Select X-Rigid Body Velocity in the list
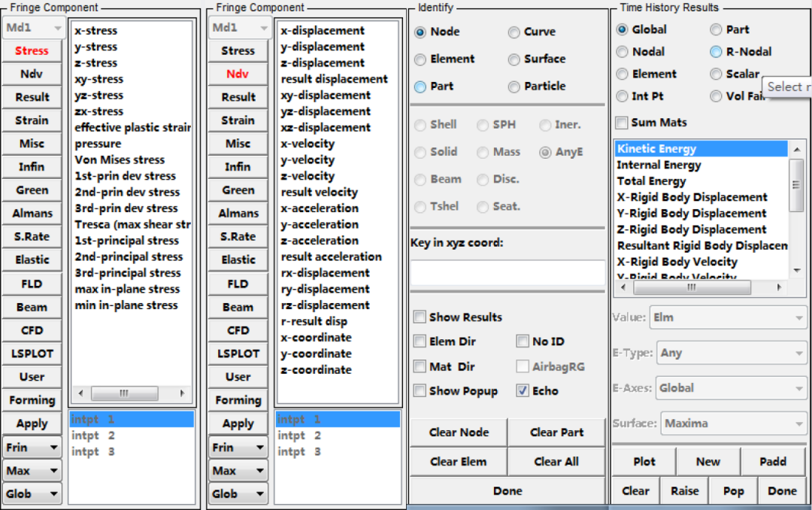Screen dimensions: 812x510 [677, 262]
